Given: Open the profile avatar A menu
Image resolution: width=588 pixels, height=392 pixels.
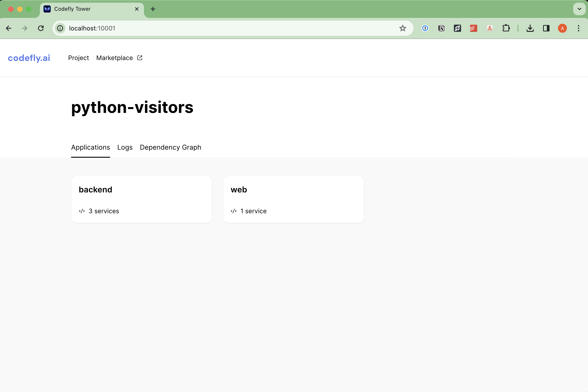Looking at the screenshot, I should 562,28.
